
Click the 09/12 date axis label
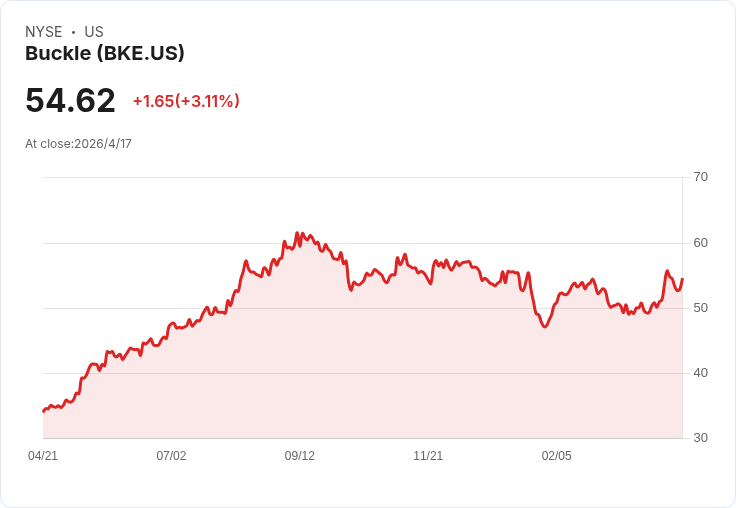[299, 455]
